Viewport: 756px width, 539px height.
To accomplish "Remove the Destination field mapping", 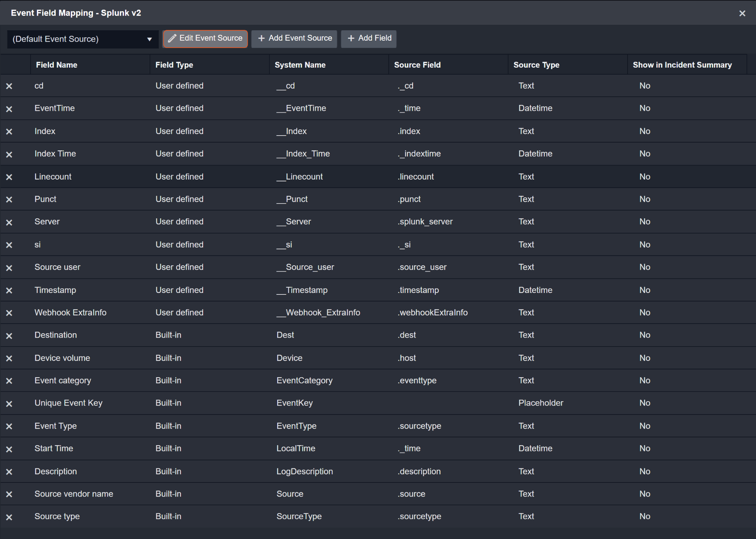I will click(x=9, y=336).
